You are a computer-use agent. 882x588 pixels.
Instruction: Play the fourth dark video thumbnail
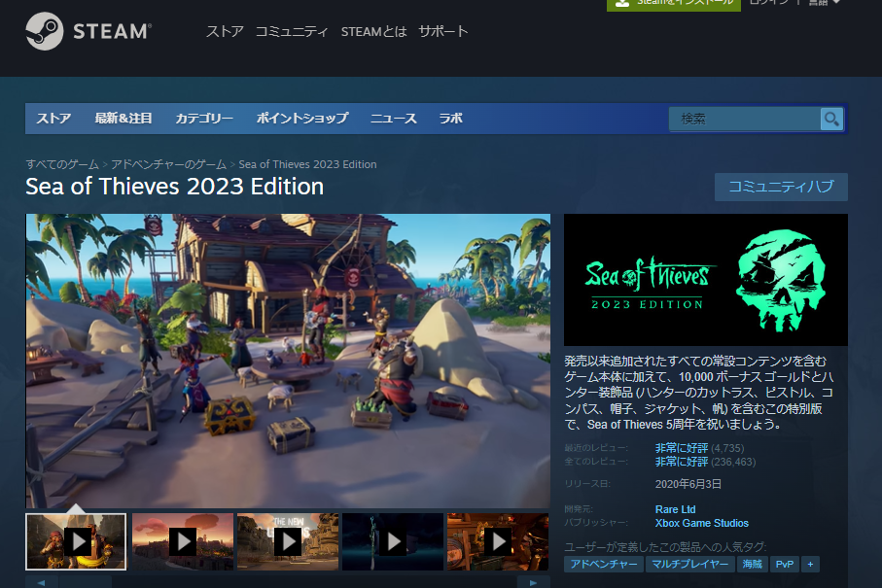coord(392,541)
